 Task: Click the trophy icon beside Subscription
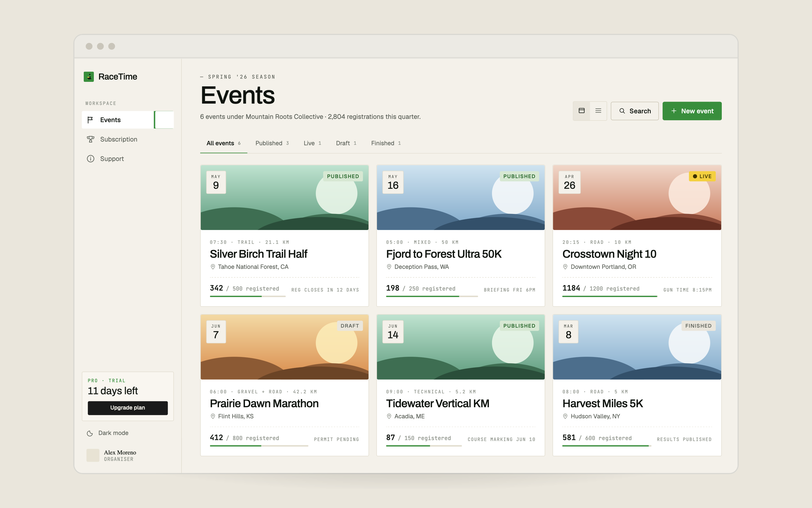point(90,139)
